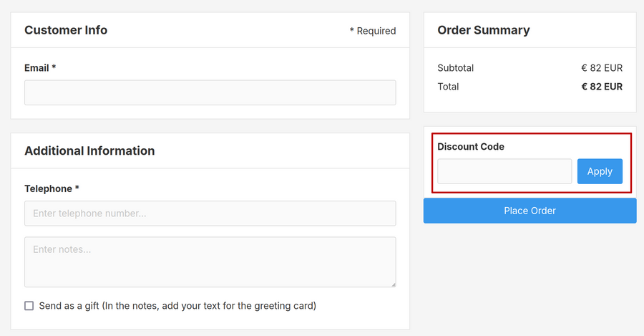Viewport: 644px width, 336px height.
Task: Click the Order Summary heading
Action: [x=484, y=30]
